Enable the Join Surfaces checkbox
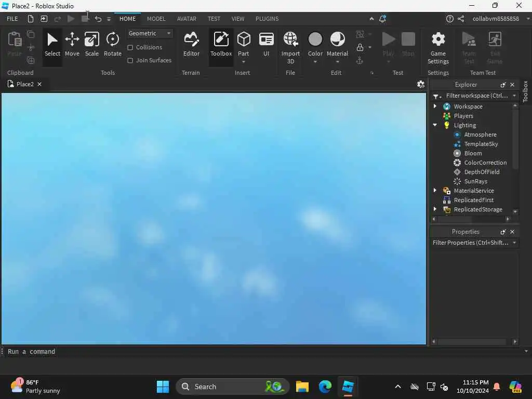532x399 pixels. (130, 60)
